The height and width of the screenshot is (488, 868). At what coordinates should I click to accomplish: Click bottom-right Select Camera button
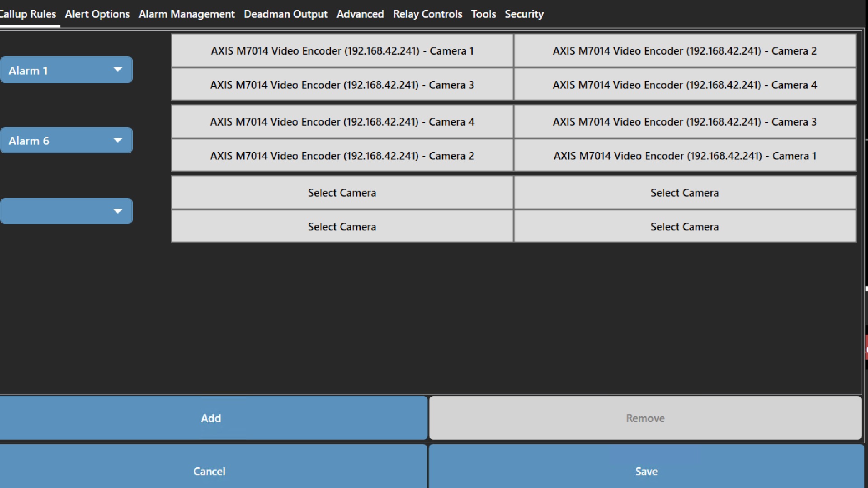[685, 226]
